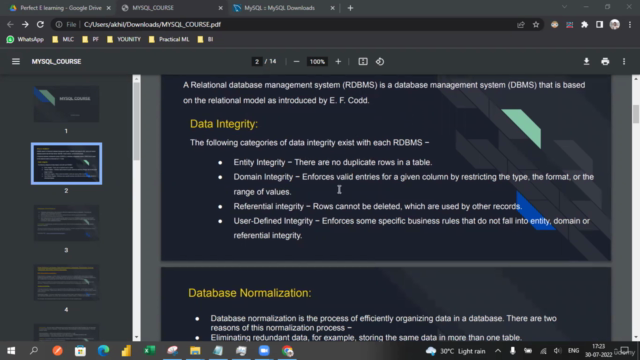Screen dimensions: 640x360
Task: Click the Entity Integrity bullet text
Action: point(333,162)
